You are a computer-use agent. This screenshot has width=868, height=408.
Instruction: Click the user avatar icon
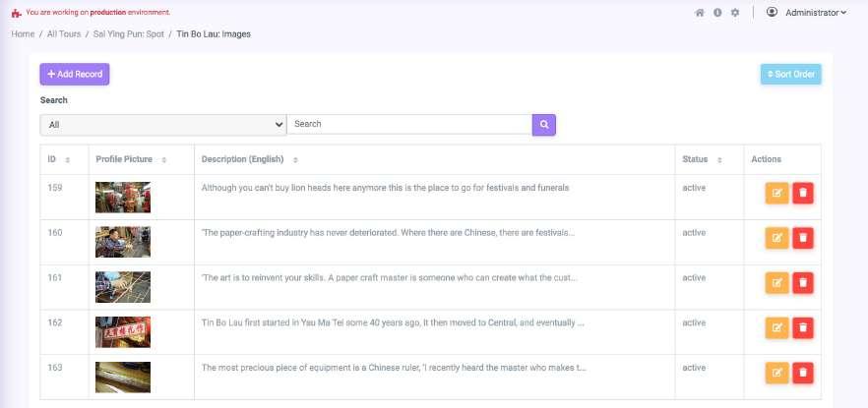[772, 12]
